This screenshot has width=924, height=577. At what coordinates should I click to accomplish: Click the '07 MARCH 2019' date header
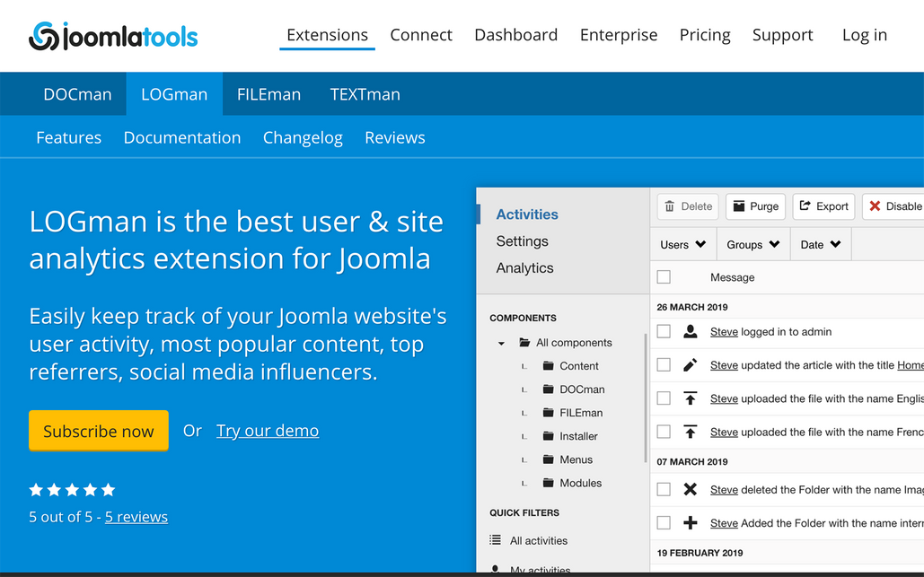691,461
